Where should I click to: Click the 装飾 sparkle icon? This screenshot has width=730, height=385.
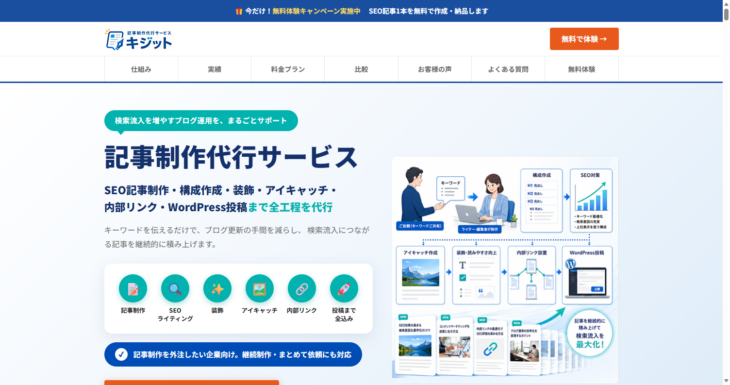217,289
